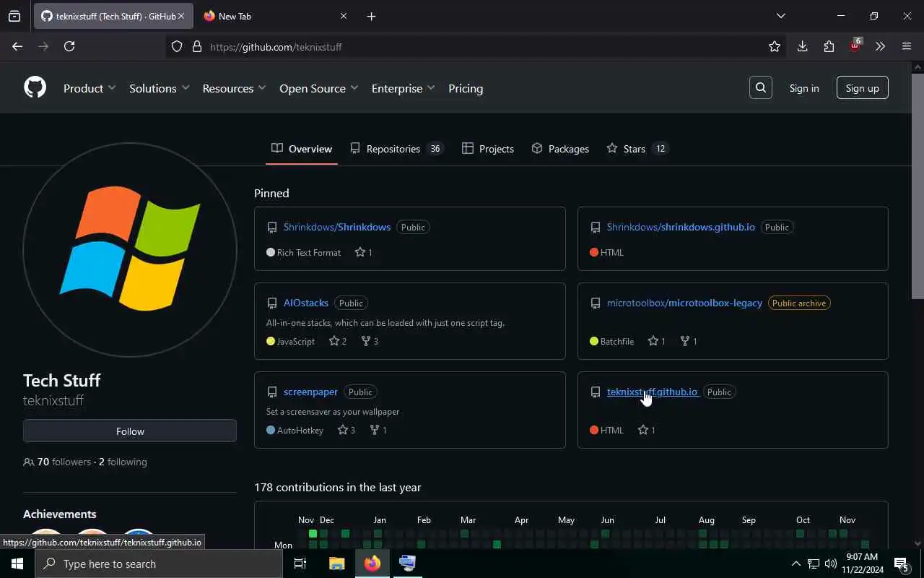Click the star count on Shrinkdows/Shrinkdows
This screenshot has width=924, height=578.
point(364,252)
